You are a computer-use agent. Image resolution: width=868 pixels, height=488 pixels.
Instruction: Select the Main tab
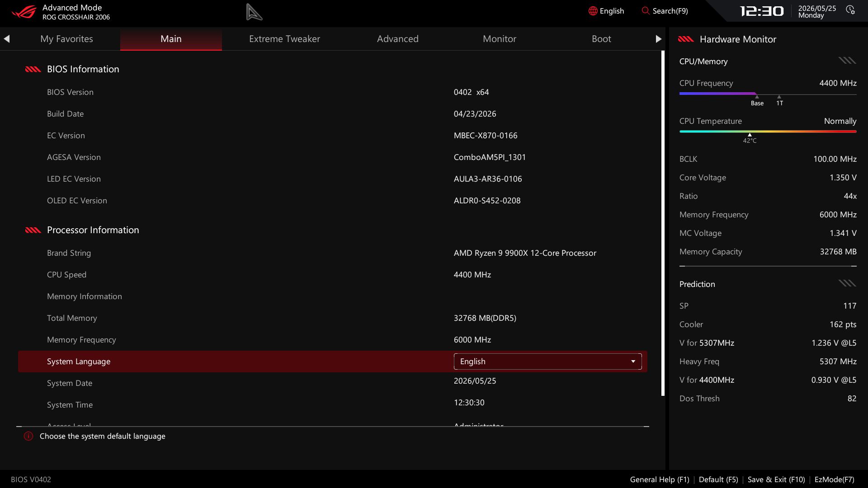coord(171,39)
